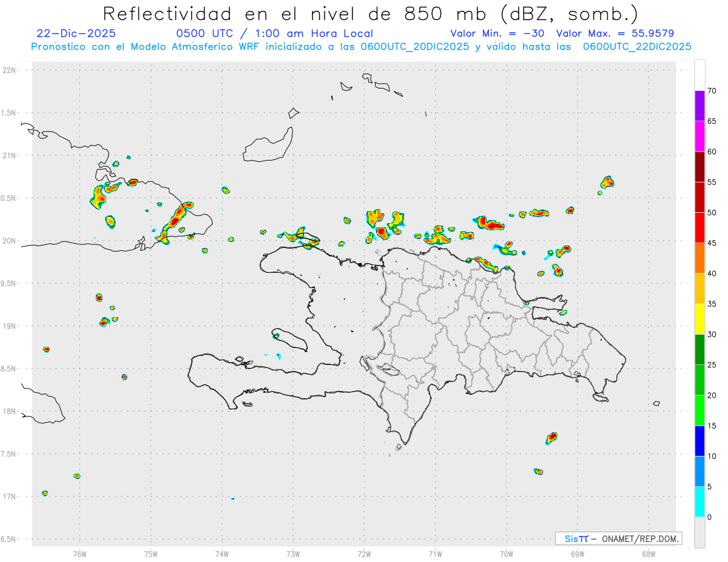This screenshot has width=728, height=562.
Task: Select the '73W' longitude label
Action: click(x=293, y=554)
